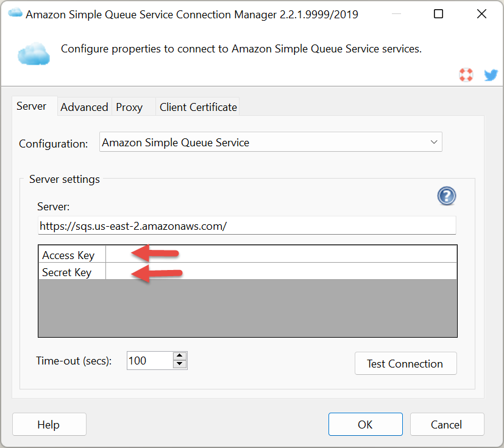Click the Cancel button
Screen dimensions: 504x448
point(447,424)
